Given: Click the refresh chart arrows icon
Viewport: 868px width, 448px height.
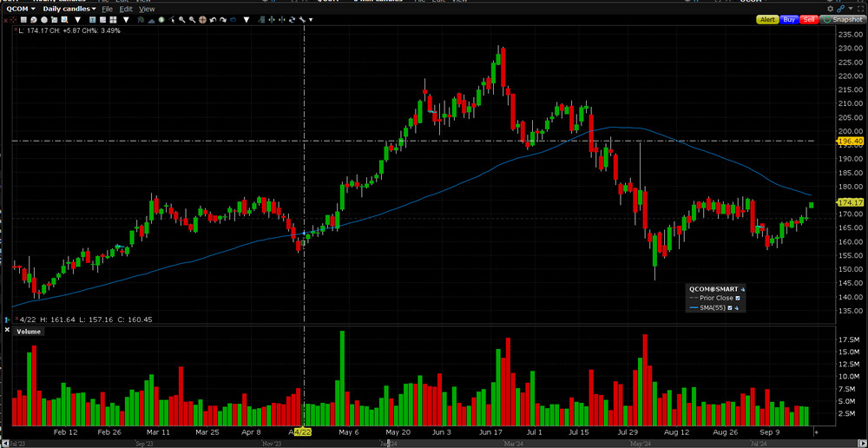Looking at the screenshot, I should [x=292, y=19].
